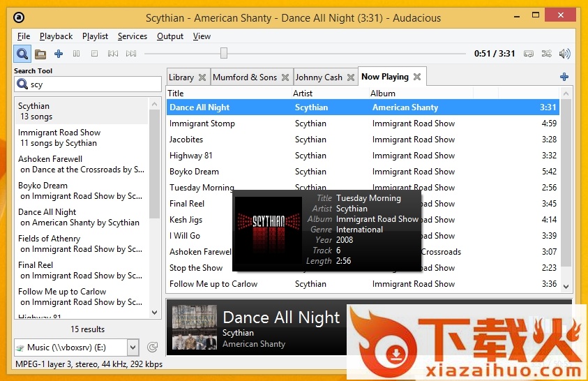Select Boyko Dream in search results
Viewport: 588px width, 381px height.
[x=82, y=190]
